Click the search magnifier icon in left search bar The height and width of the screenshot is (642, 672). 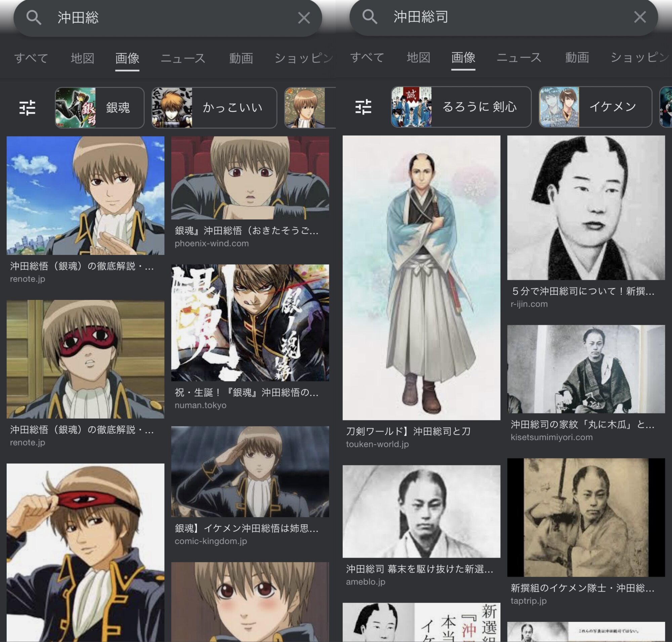pyautogui.click(x=34, y=17)
